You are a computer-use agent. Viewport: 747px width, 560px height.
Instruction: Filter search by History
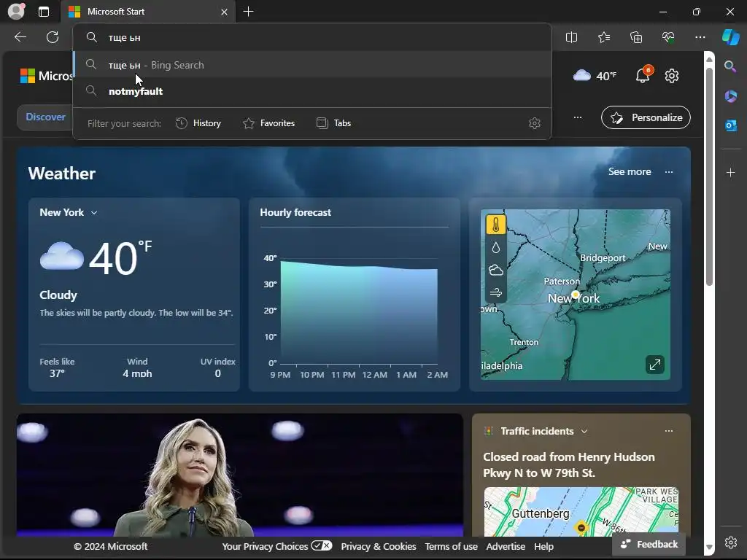pos(198,123)
